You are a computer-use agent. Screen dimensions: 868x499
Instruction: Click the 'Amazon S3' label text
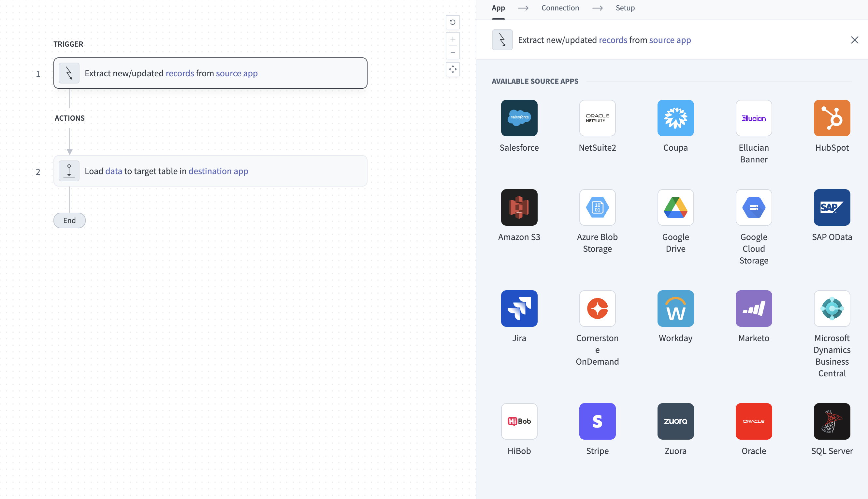point(519,237)
